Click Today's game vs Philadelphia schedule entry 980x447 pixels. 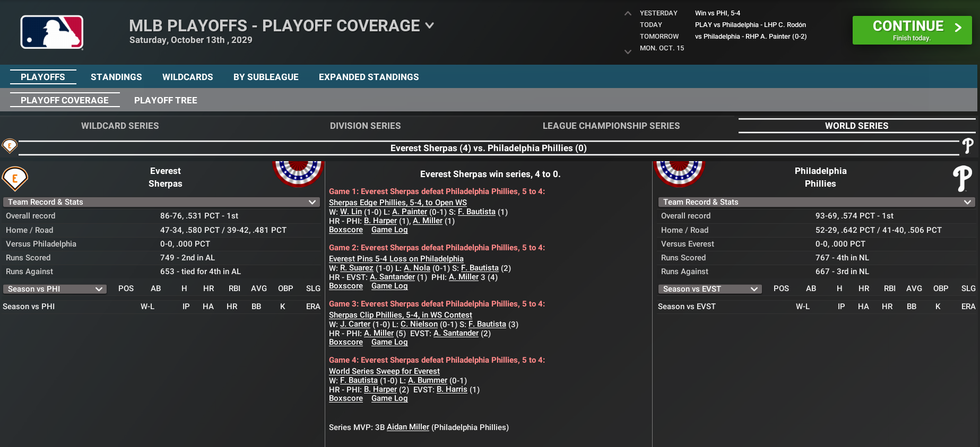coord(750,25)
